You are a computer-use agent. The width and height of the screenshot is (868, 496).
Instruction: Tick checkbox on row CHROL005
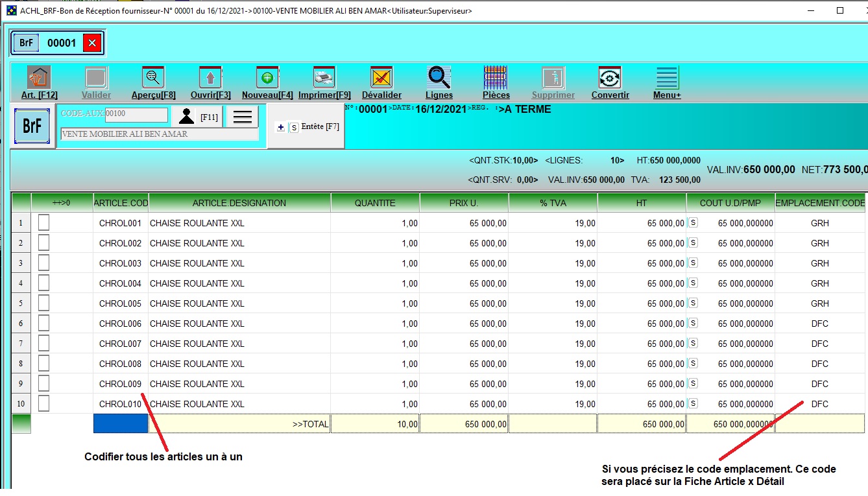43,303
